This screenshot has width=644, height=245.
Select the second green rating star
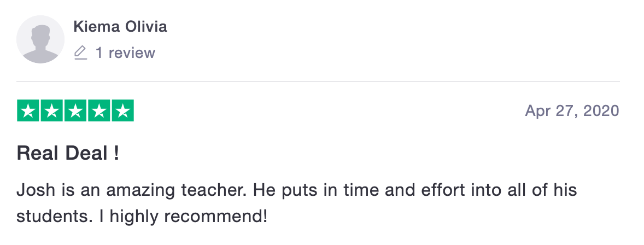click(52, 111)
